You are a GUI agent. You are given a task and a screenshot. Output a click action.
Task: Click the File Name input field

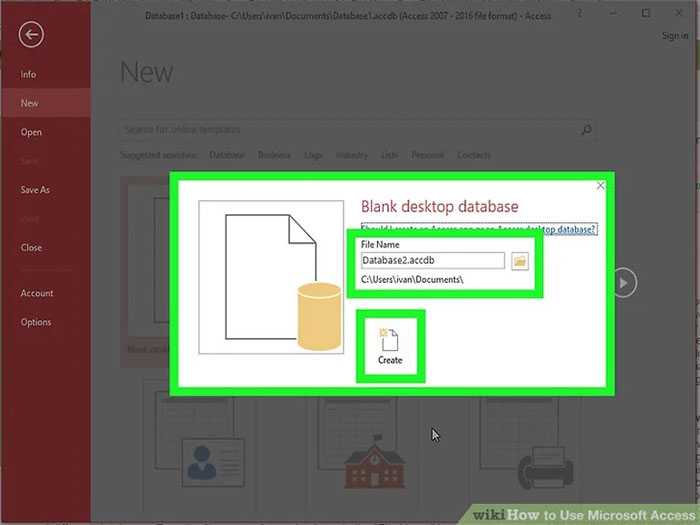433,260
